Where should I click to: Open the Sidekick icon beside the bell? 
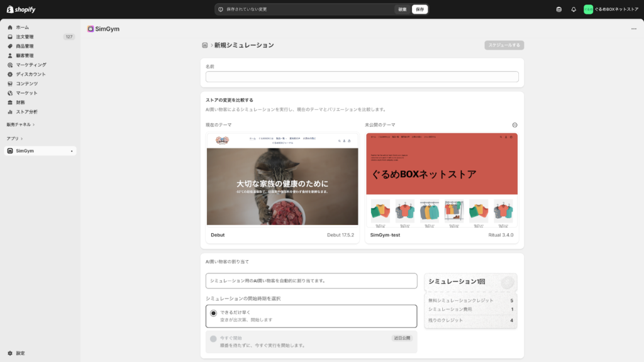[x=559, y=9]
